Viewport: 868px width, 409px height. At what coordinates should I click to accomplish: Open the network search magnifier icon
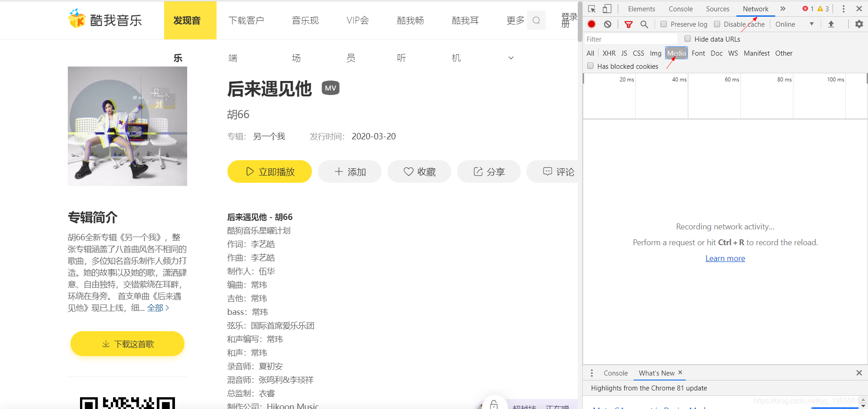644,24
